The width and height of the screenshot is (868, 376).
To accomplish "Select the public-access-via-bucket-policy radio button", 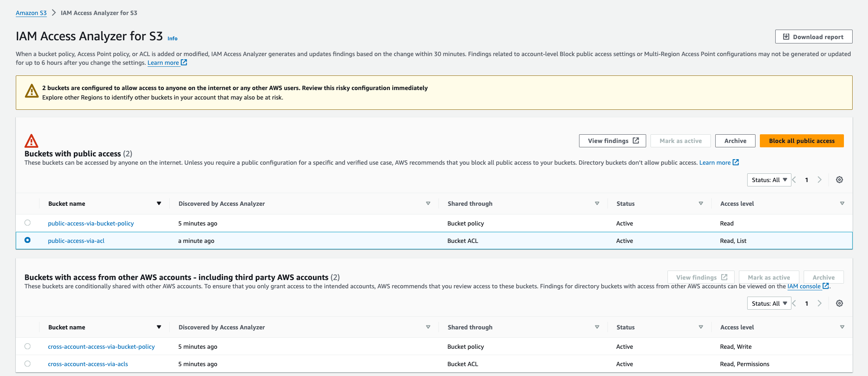I will (27, 223).
